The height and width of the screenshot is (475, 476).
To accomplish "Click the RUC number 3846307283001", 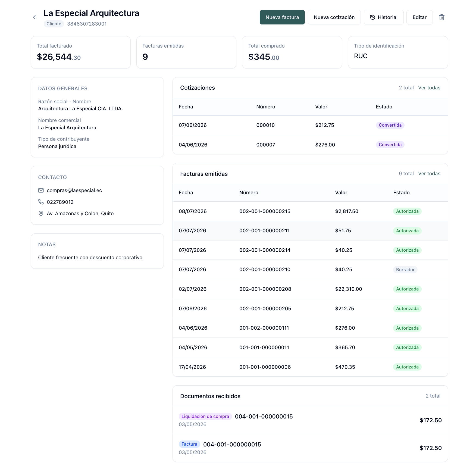I will point(87,24).
